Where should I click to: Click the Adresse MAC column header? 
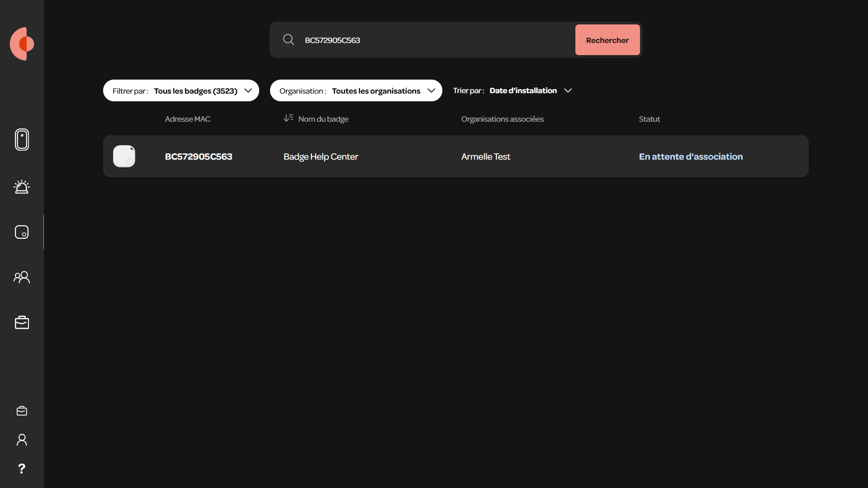pos(188,119)
